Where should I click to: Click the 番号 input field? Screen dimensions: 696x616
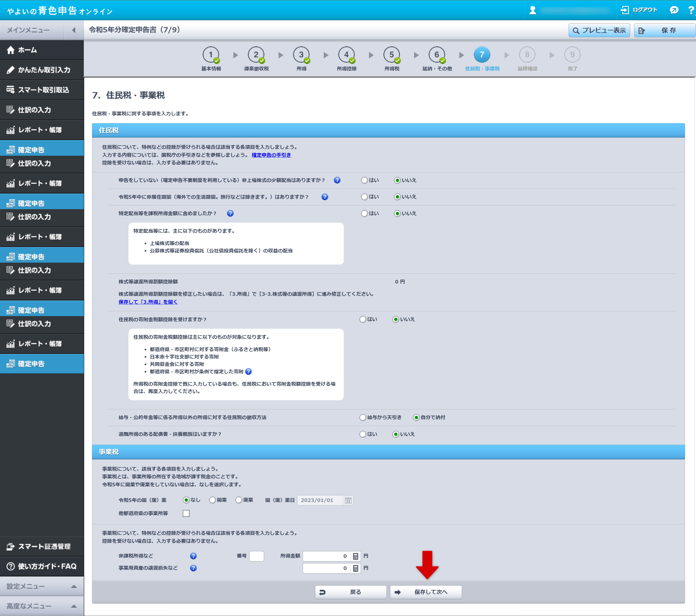coord(256,556)
